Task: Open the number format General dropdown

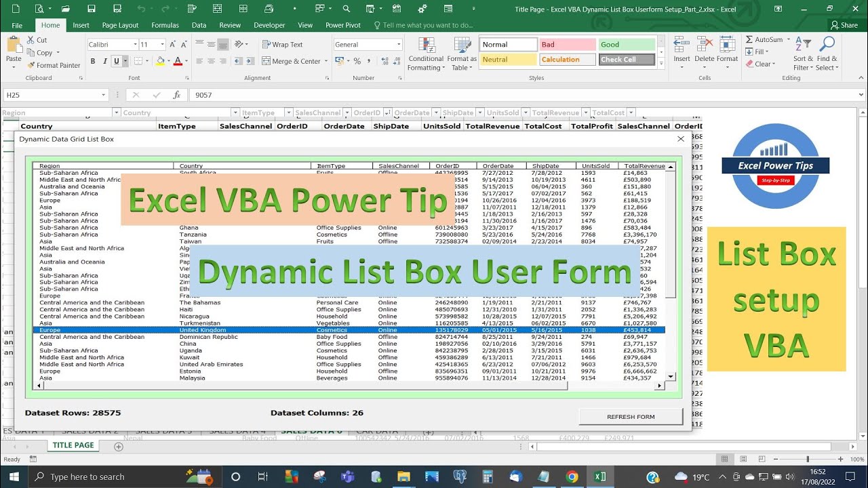Action: (399, 45)
